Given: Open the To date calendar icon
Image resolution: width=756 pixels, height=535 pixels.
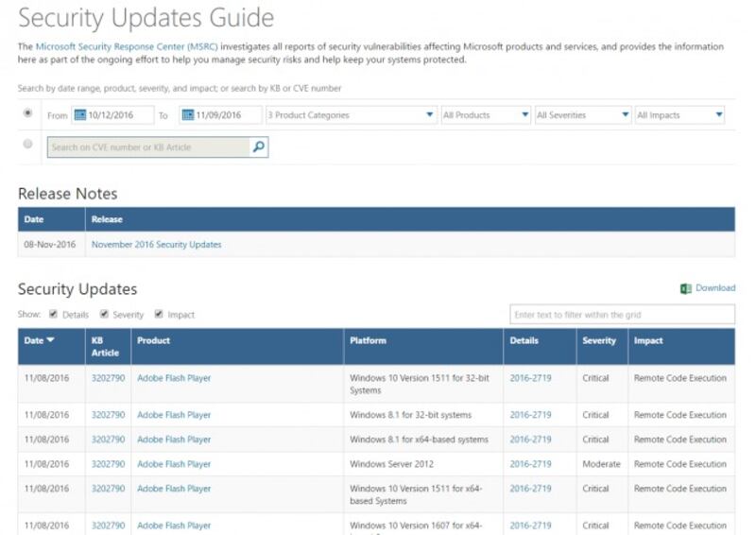Looking at the screenshot, I should coord(187,115).
